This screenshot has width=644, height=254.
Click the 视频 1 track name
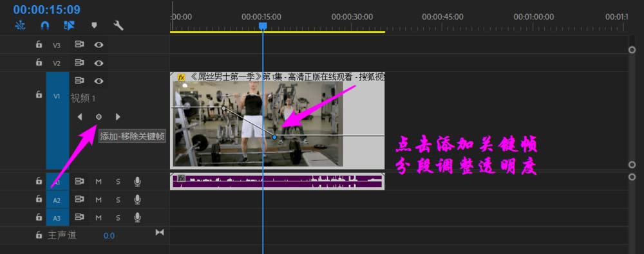click(83, 98)
